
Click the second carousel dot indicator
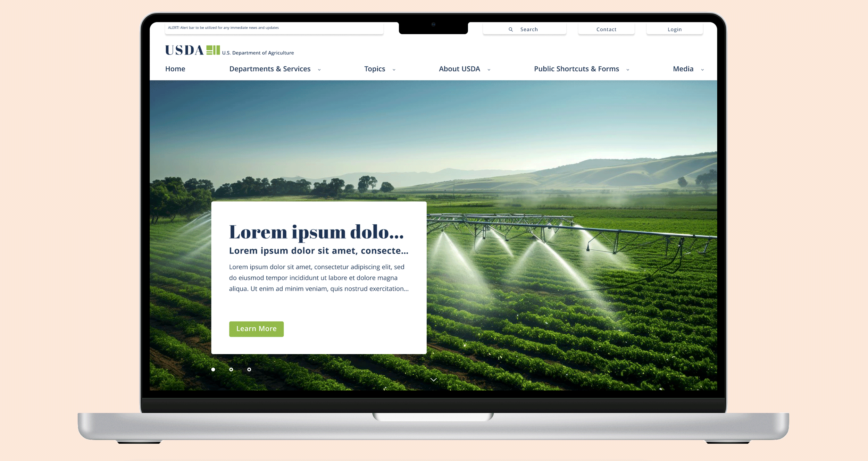click(x=231, y=370)
